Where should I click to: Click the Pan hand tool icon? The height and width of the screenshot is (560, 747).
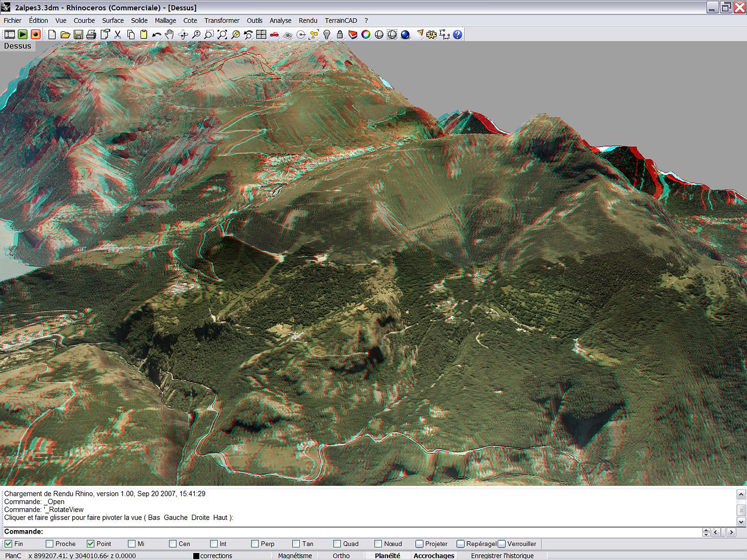point(170,34)
